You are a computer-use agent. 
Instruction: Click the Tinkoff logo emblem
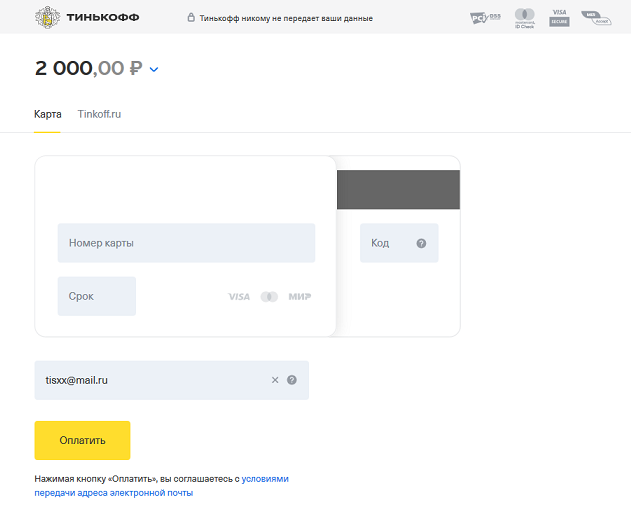[47, 17]
